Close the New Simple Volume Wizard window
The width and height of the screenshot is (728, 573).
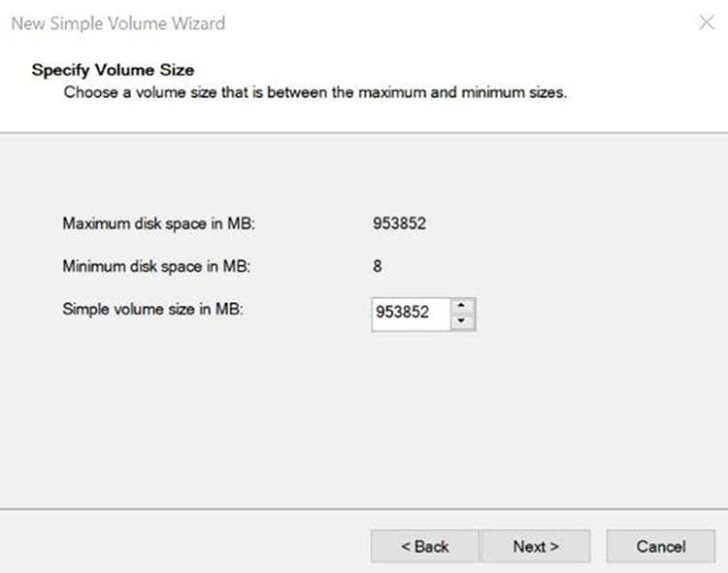pyautogui.click(x=706, y=22)
